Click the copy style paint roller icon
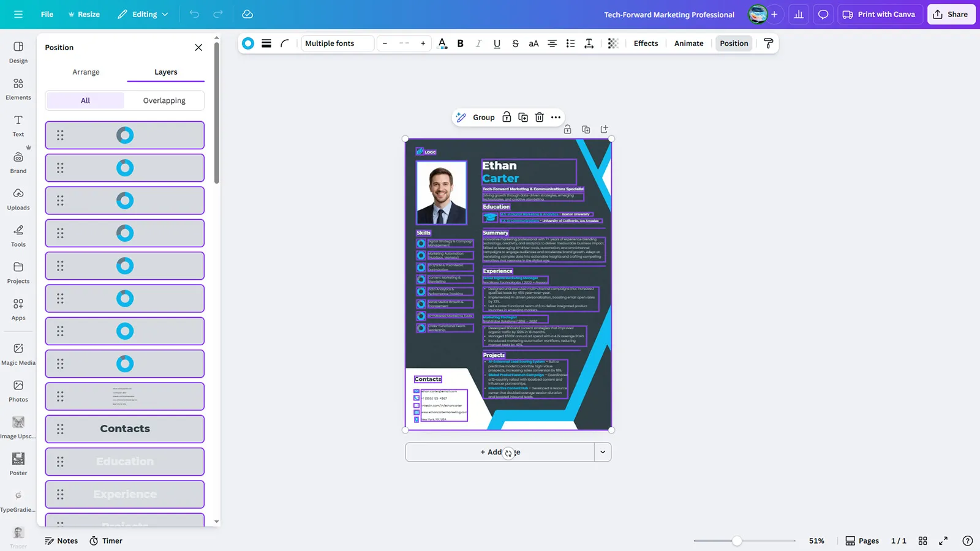 coord(769,43)
